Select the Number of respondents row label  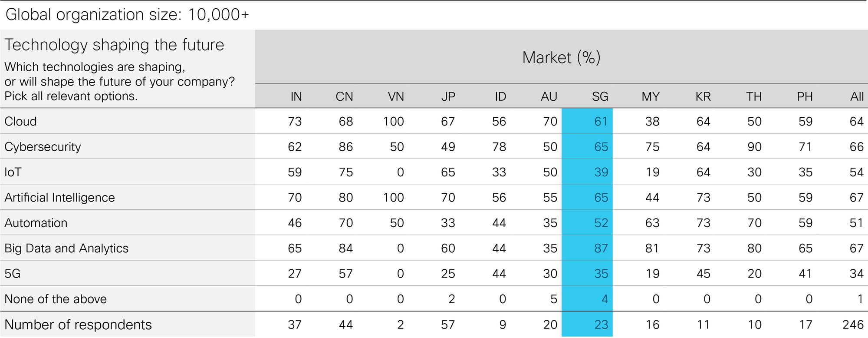[78, 325]
